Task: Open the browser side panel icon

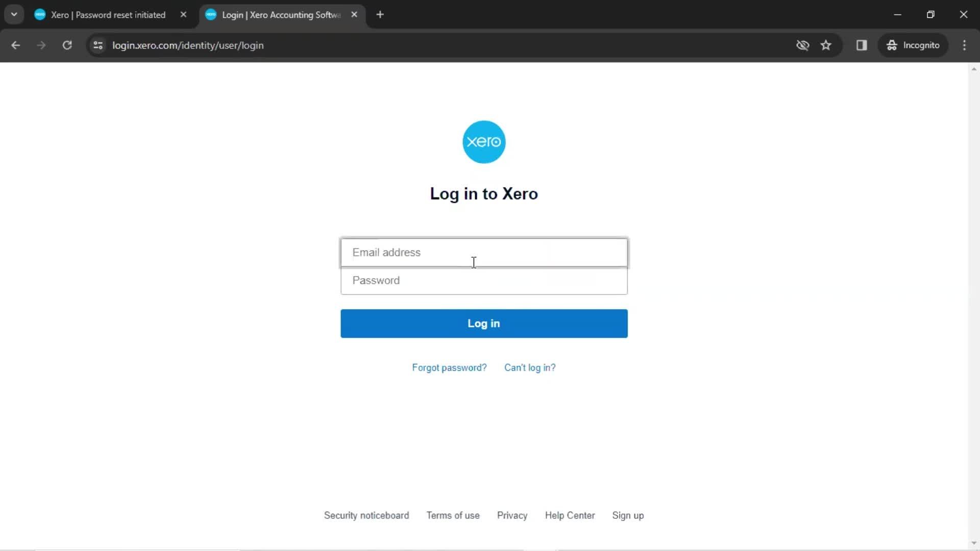Action: click(862, 45)
